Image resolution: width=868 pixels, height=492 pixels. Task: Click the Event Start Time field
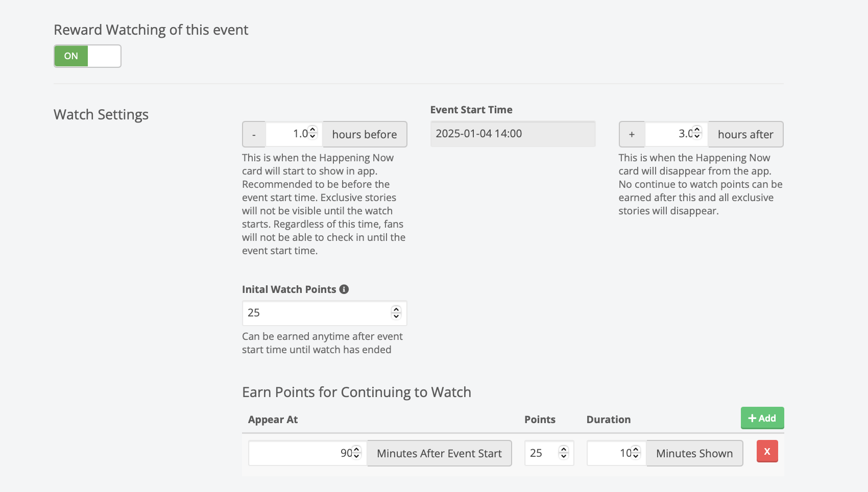click(513, 134)
